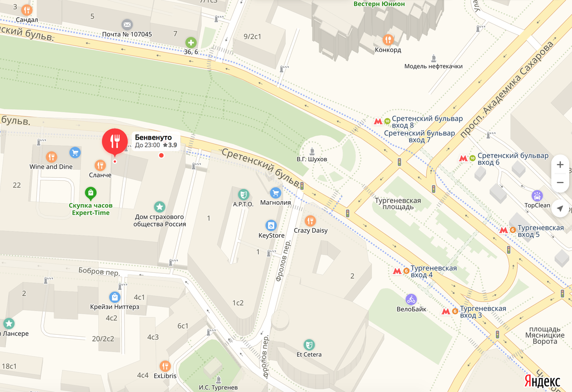Click the В.Г. Шухов monument marker
Screen dimensions: 572x392
click(312, 151)
